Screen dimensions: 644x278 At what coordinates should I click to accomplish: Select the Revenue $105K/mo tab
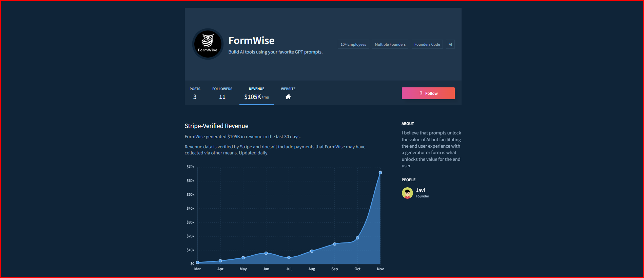[257, 93]
